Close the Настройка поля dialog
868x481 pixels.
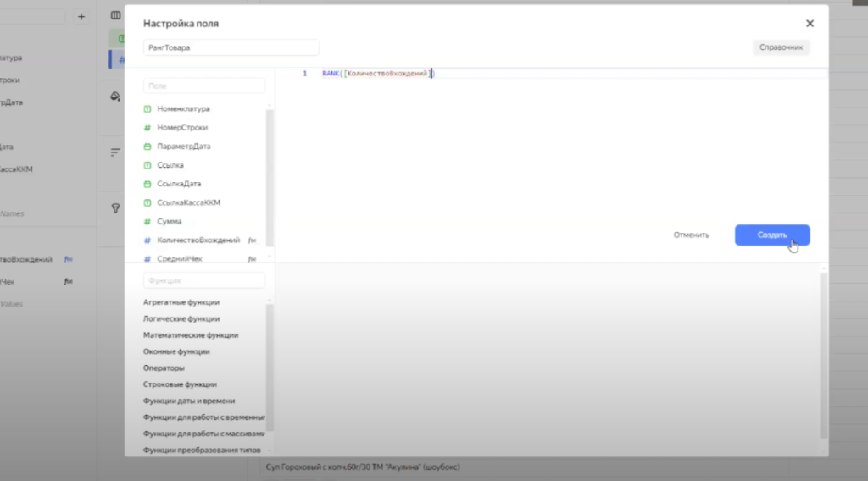810,24
